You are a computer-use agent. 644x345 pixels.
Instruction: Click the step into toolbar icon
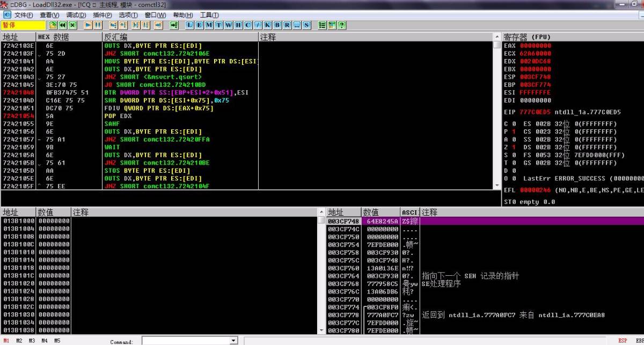[x=113, y=25]
